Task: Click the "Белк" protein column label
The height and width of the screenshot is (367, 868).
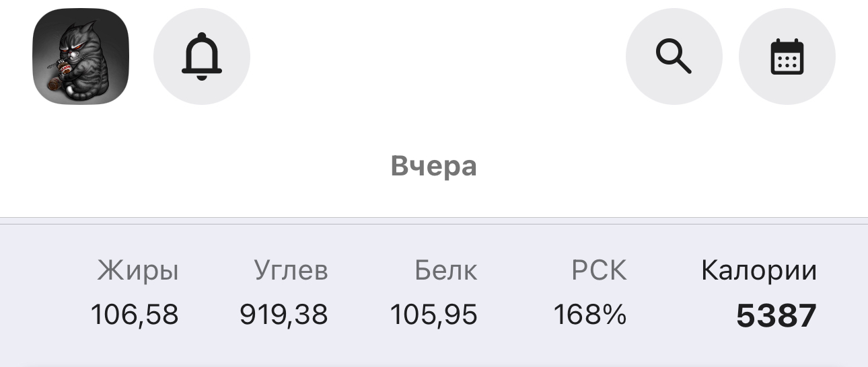Action: [x=445, y=271]
